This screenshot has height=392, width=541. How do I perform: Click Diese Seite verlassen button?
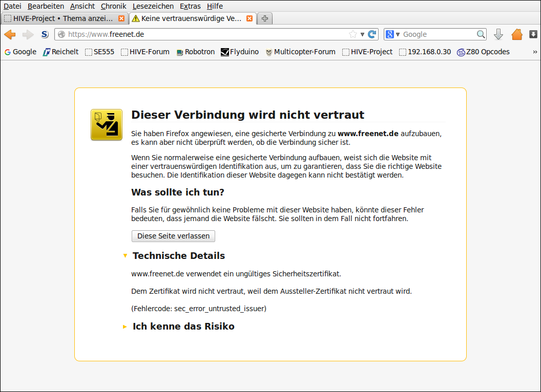173,236
